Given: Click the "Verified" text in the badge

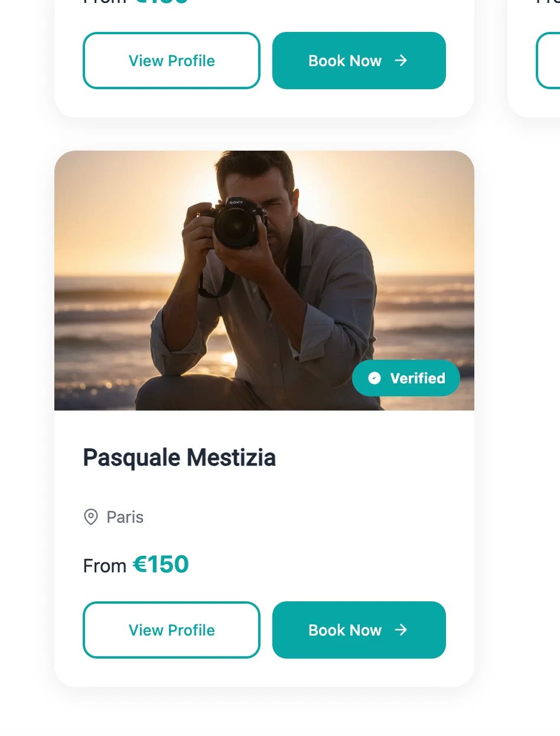Looking at the screenshot, I should (418, 378).
